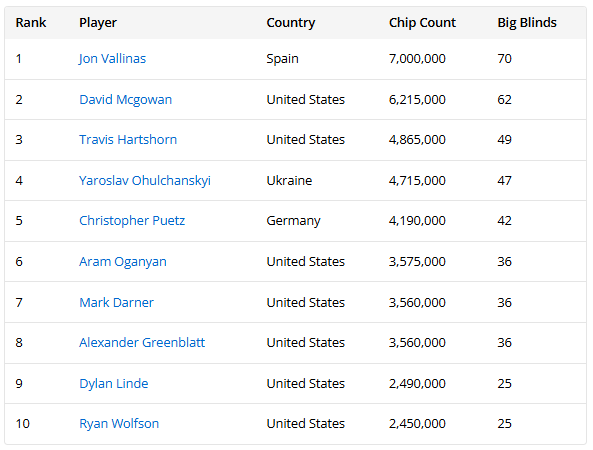Open David Mcgowan player profile
This screenshot has height=450, width=593.
(126, 100)
